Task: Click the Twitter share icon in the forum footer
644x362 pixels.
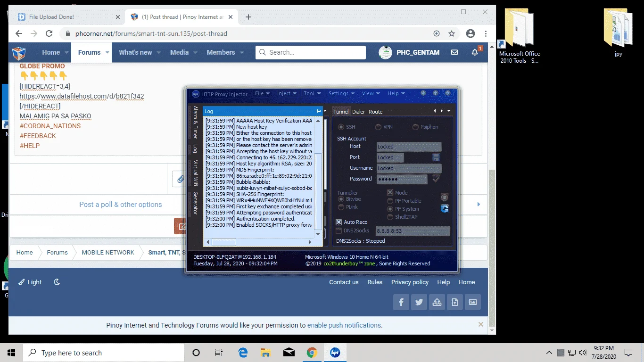Action: coord(419,302)
